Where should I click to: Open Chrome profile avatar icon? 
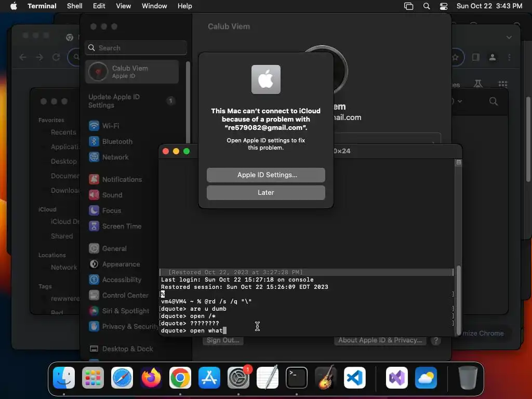[x=493, y=57]
